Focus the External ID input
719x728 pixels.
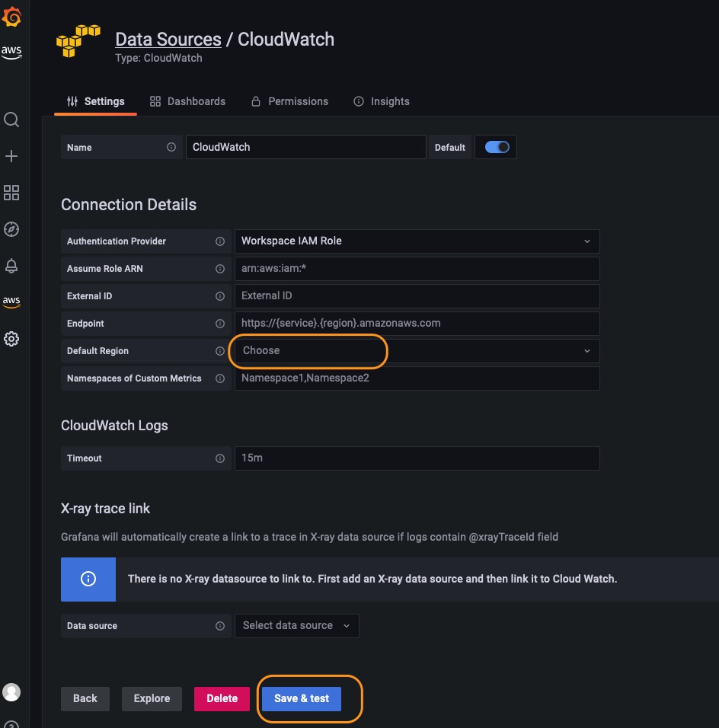pos(417,296)
